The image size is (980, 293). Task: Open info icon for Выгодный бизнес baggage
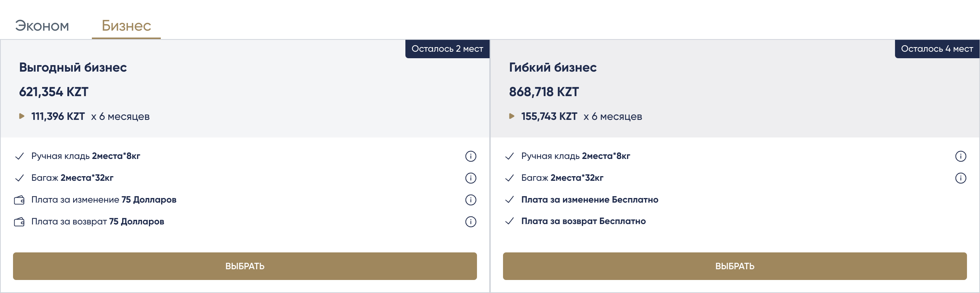coord(470,178)
